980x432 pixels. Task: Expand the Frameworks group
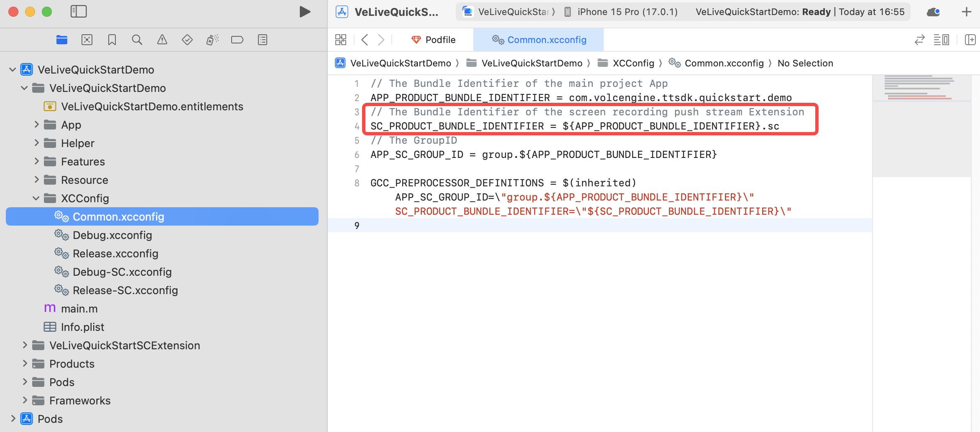24,400
